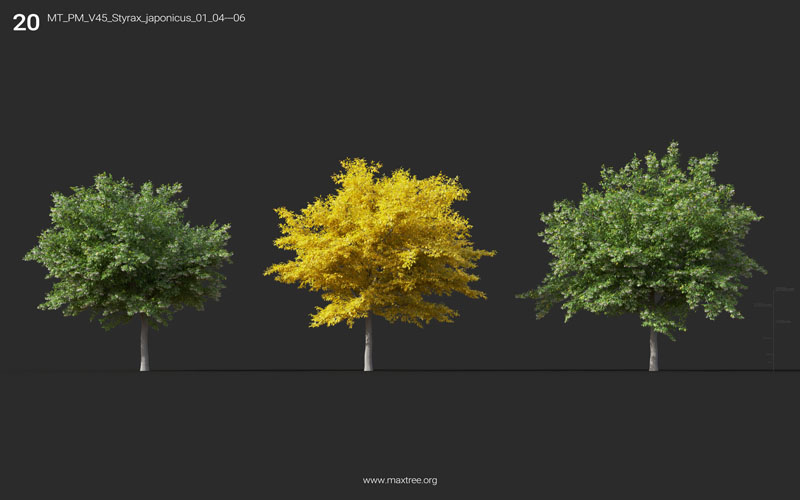Click the trunk of the yellow tree
Viewport: 800px width, 500px height.
pos(368,346)
